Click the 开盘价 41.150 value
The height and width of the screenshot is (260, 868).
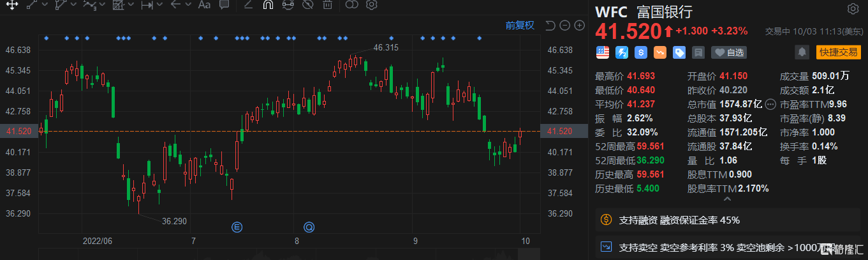click(x=734, y=75)
